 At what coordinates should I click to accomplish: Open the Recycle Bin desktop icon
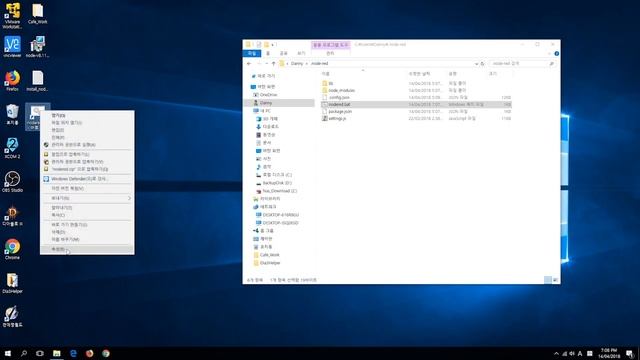coord(12,114)
